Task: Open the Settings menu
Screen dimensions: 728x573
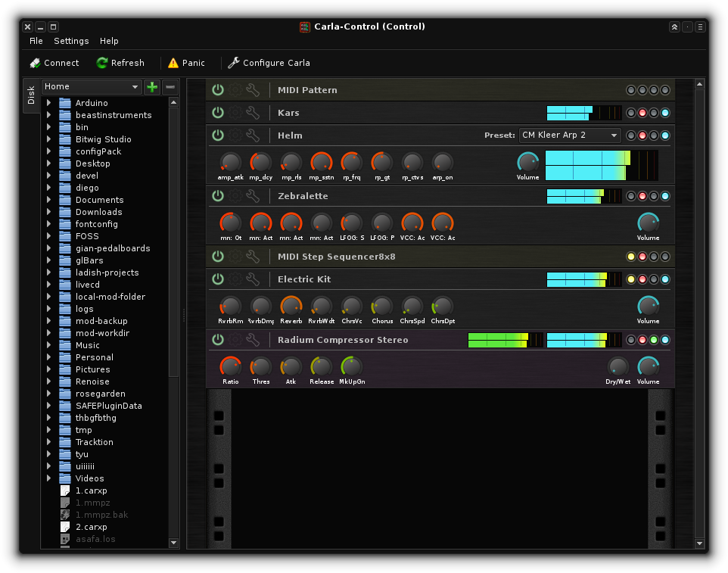Action: 71,41
